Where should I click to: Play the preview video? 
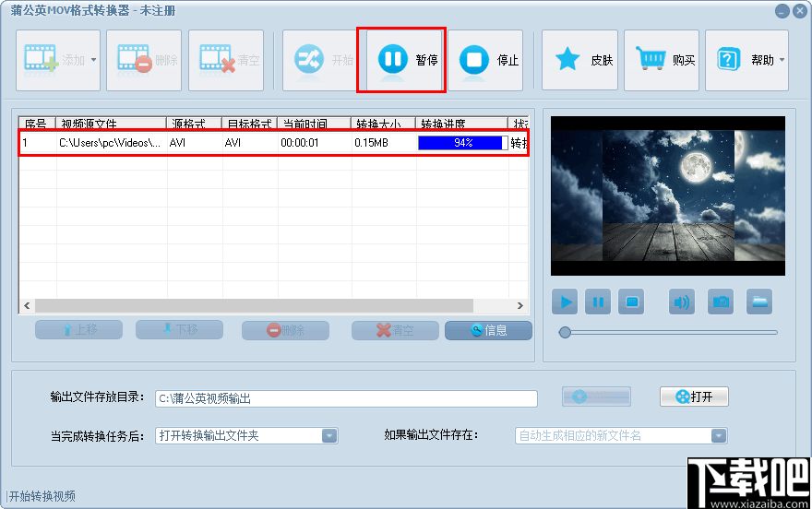(565, 302)
